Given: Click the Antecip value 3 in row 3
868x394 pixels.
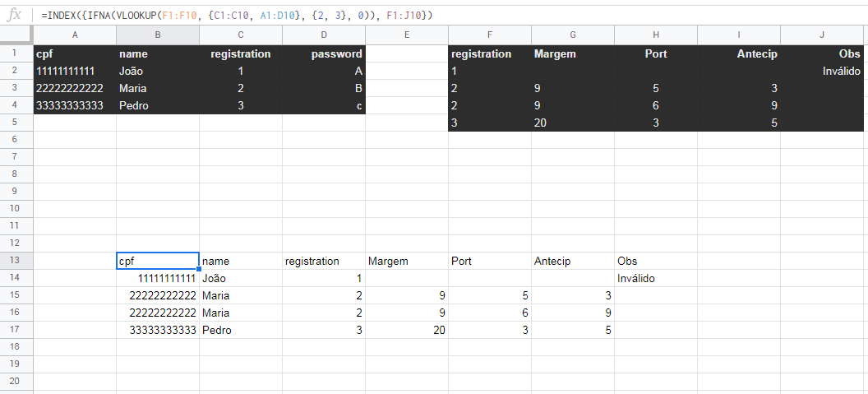Looking at the screenshot, I should (739, 88).
